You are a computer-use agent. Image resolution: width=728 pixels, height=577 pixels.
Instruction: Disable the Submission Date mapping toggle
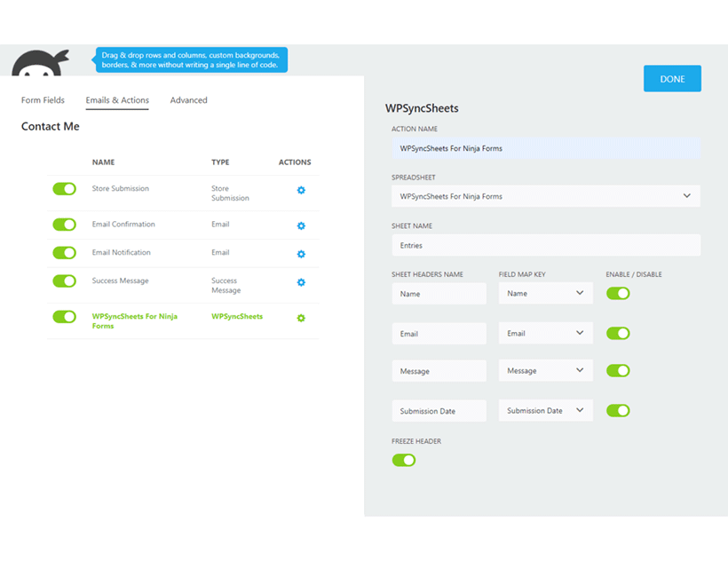pyautogui.click(x=618, y=410)
